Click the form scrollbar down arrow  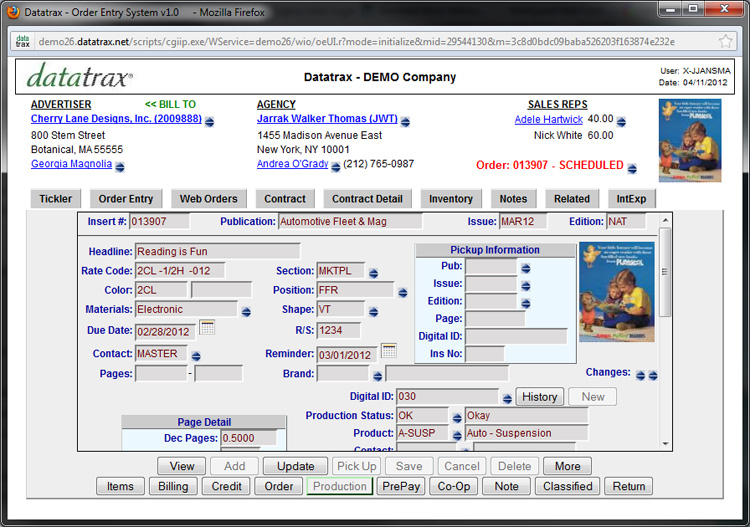(665, 444)
